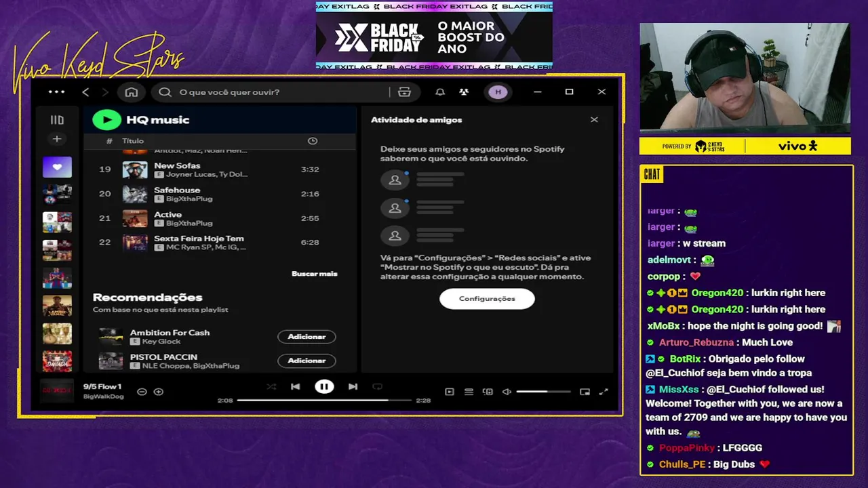Mute the volume with the speaker icon

(x=507, y=392)
